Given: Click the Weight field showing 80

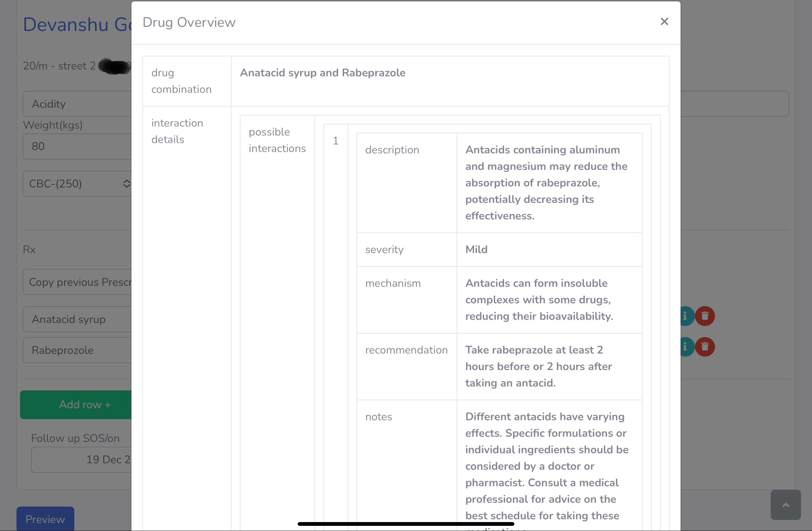Looking at the screenshot, I should pyautogui.click(x=77, y=146).
